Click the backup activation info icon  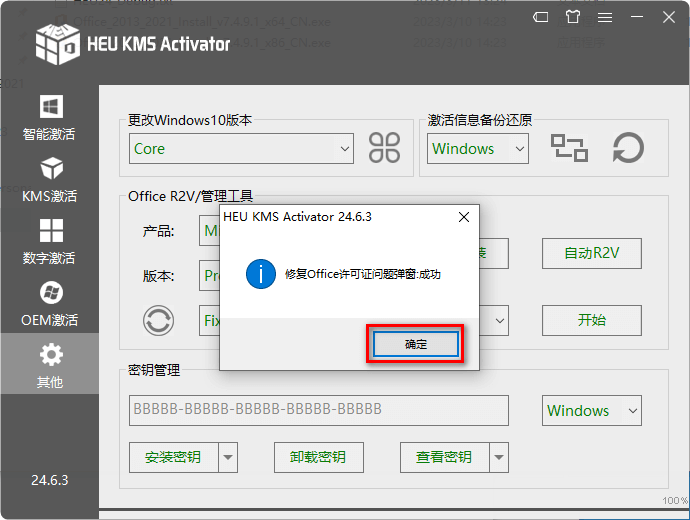(x=569, y=148)
